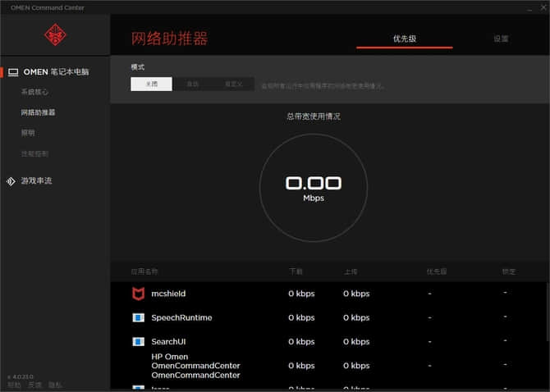Open the dimmed fourth item under OMEN 笔记本电脑
Viewport: 550px width, 392px height.
(34, 154)
